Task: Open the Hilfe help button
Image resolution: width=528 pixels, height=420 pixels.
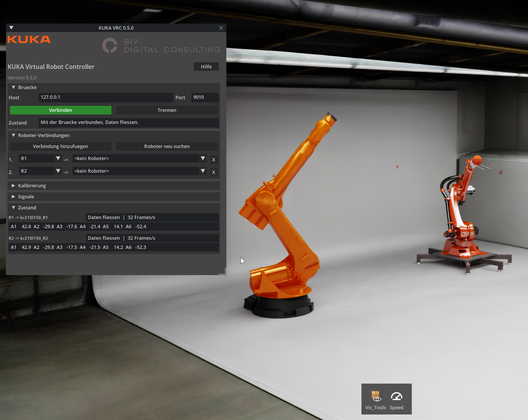Action: [206, 67]
